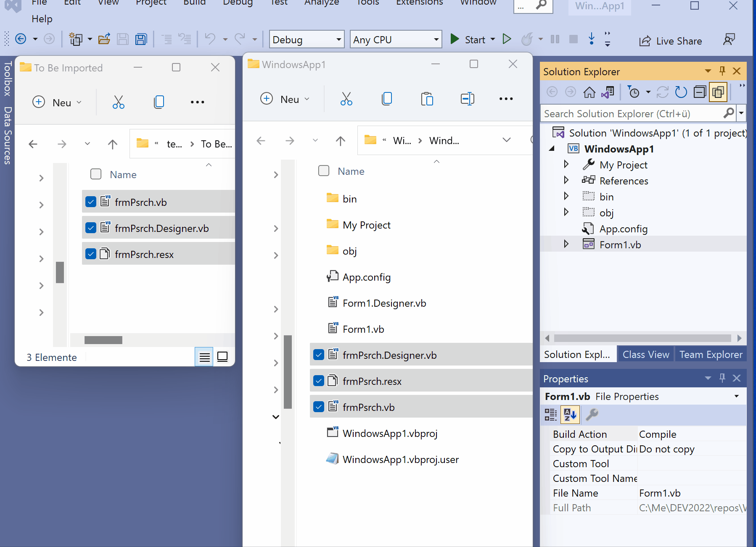
Task: Click Paste icon in WindowsApp1 explorer window
Action: [427, 99]
